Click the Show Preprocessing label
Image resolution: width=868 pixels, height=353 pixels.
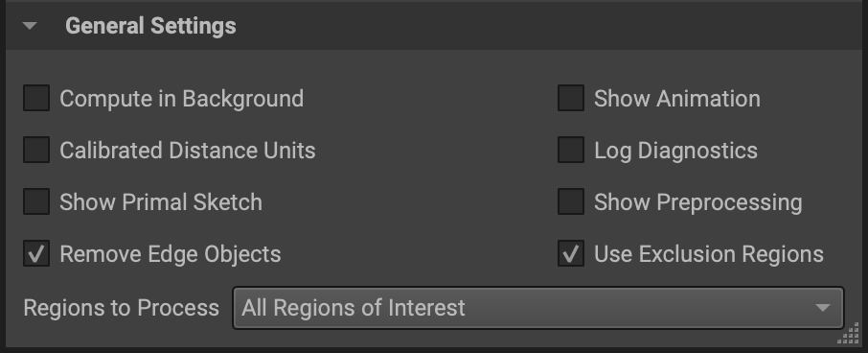(698, 202)
